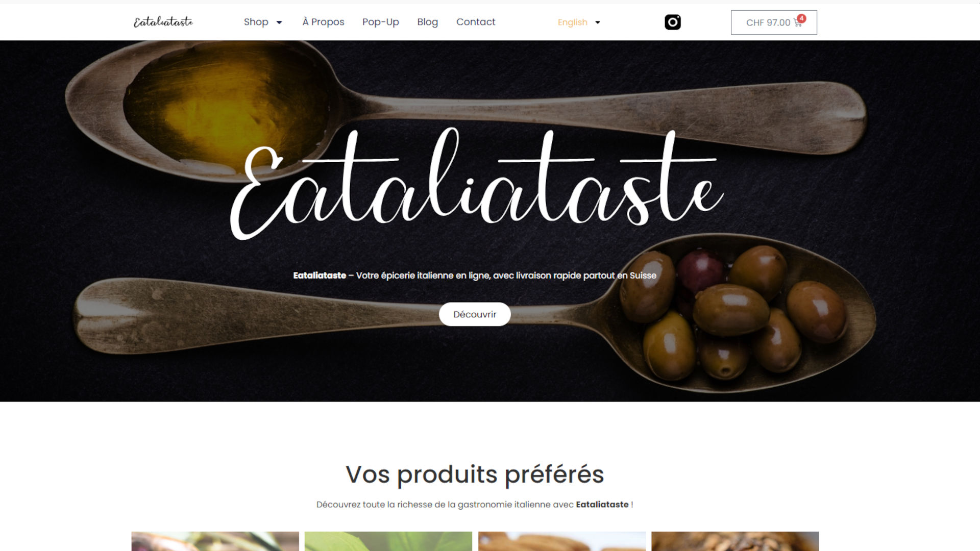
Task: Click the Découvrir button
Action: point(475,314)
